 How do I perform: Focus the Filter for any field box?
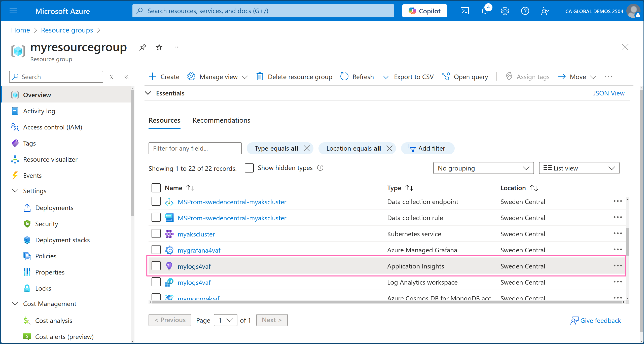pos(195,148)
